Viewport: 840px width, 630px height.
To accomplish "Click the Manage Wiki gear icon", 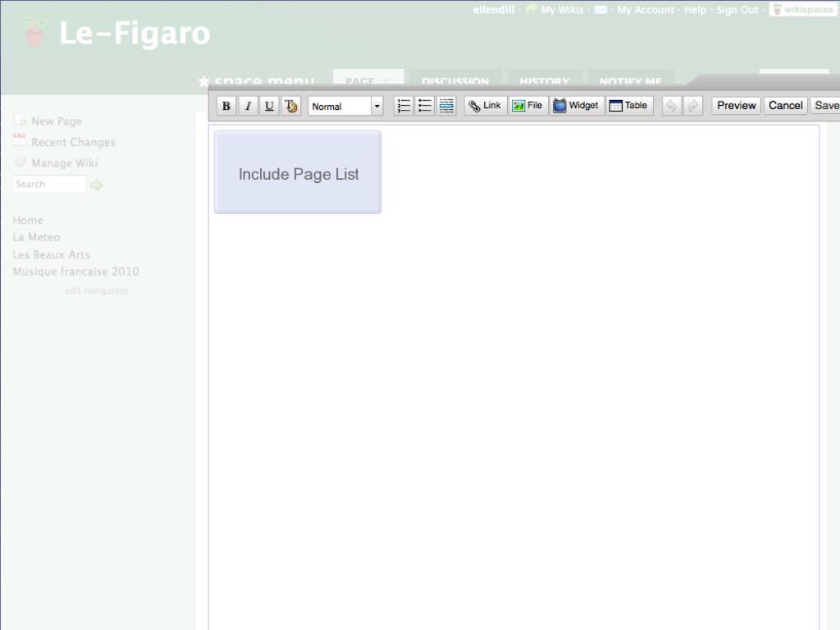I will coord(20,162).
